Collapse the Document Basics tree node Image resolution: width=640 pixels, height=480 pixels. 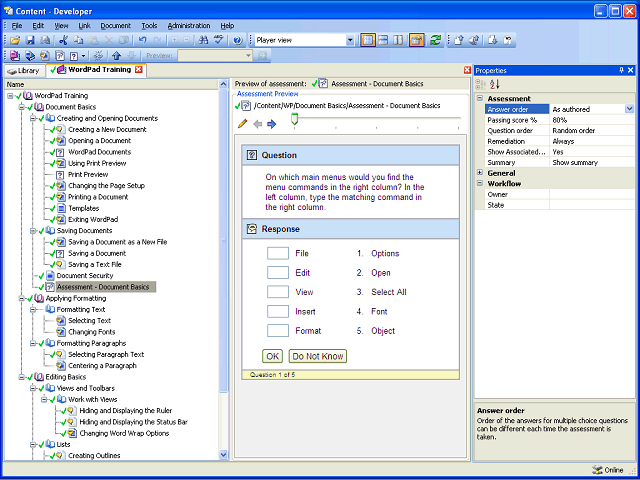click(21, 107)
